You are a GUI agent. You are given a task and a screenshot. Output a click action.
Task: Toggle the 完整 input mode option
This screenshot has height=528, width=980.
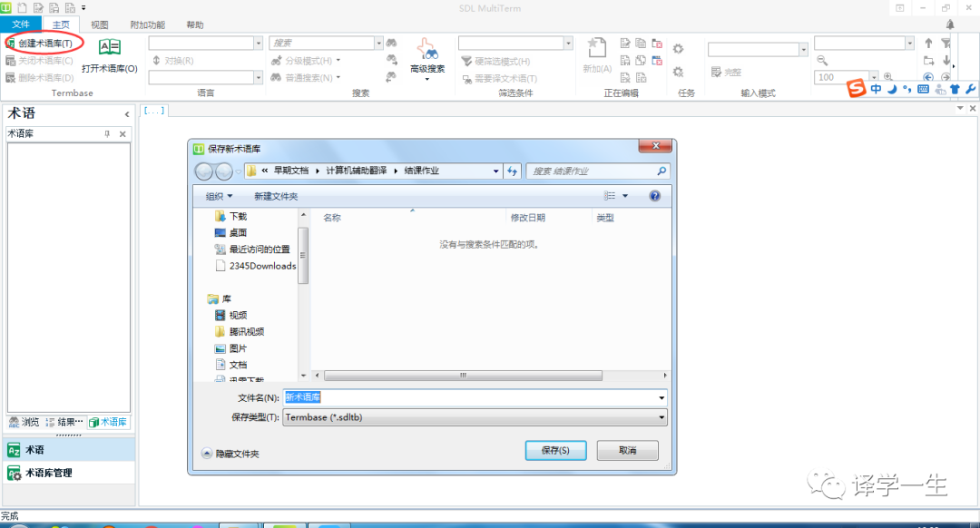[x=726, y=73]
